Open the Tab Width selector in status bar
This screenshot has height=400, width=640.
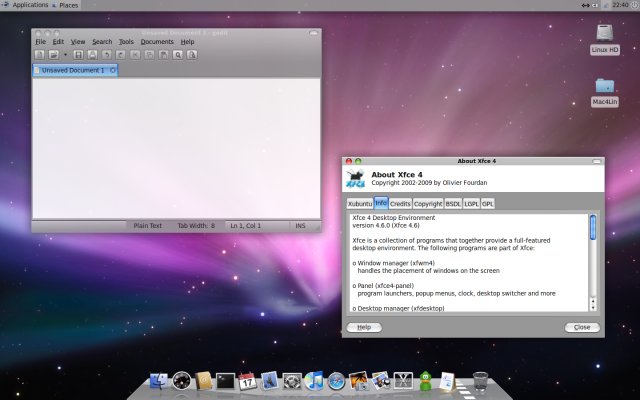pyautogui.click(x=196, y=226)
